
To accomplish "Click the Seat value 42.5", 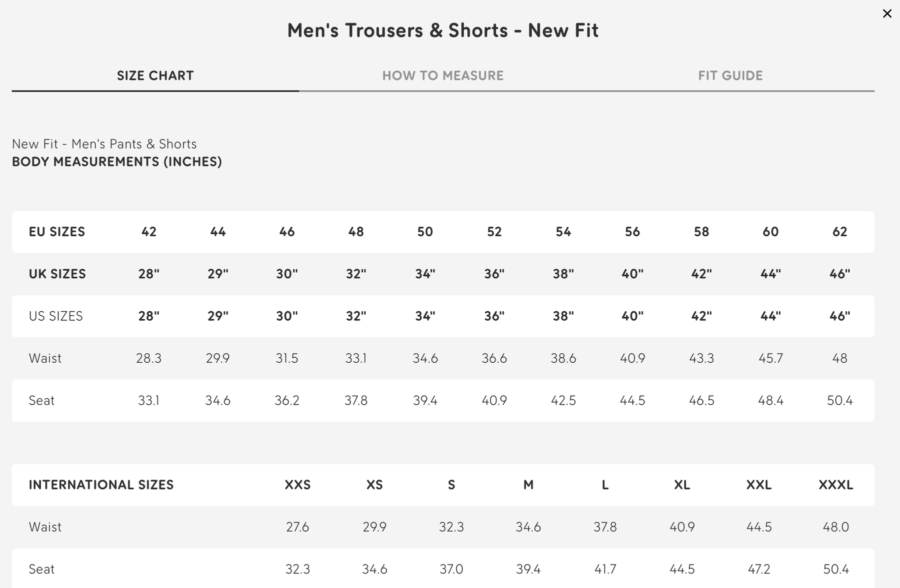I will 563,401.
